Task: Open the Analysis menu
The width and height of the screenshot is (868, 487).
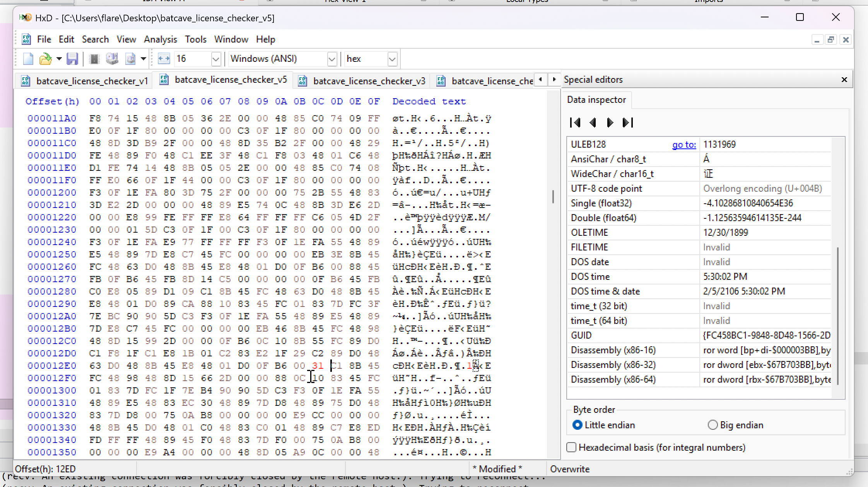Action: pyautogui.click(x=160, y=39)
